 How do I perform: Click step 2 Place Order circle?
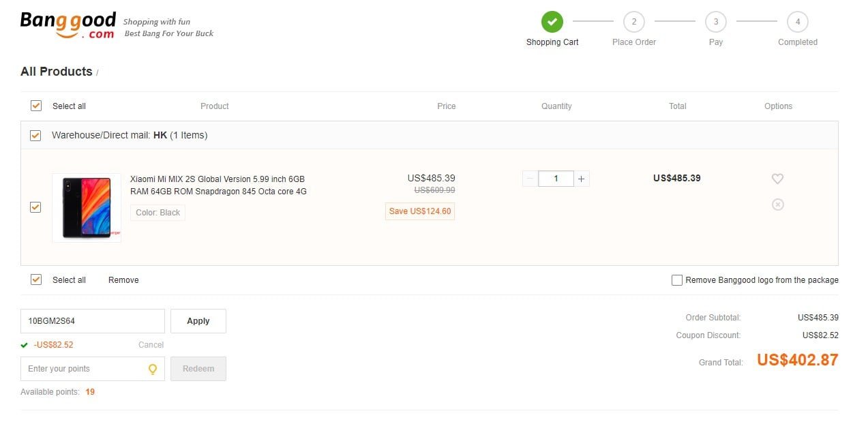634,22
